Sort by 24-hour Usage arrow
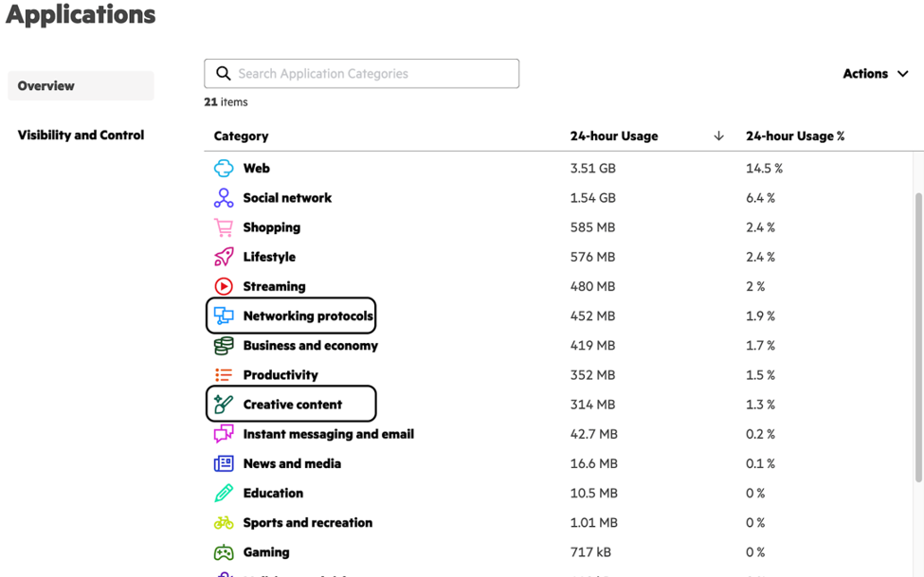The width and height of the screenshot is (924, 577). [718, 136]
